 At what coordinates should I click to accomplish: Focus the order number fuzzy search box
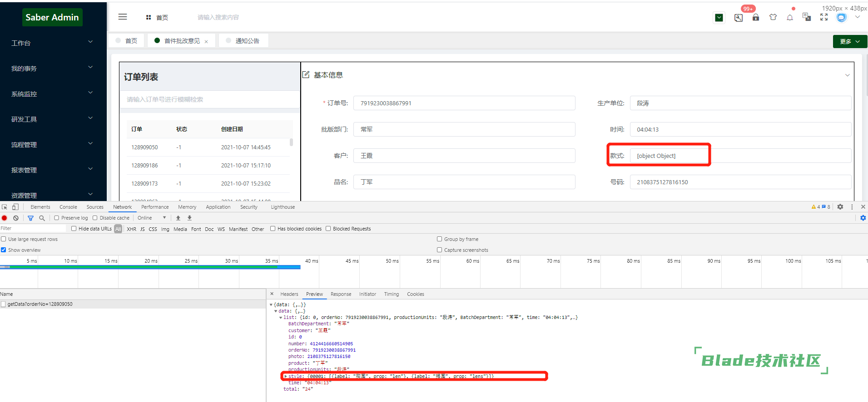point(210,99)
